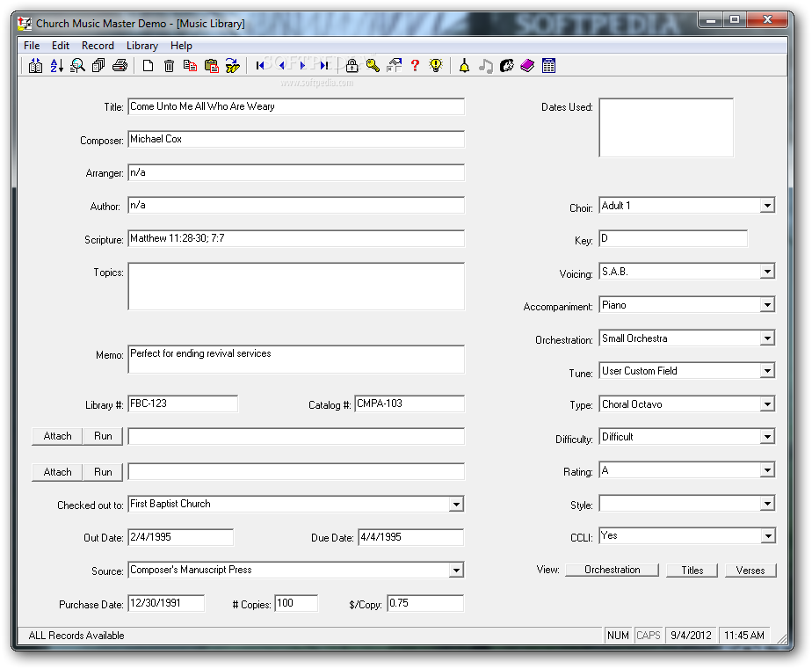Expand the Checked out to dropdown
This screenshot has width=812, height=669.
click(456, 505)
